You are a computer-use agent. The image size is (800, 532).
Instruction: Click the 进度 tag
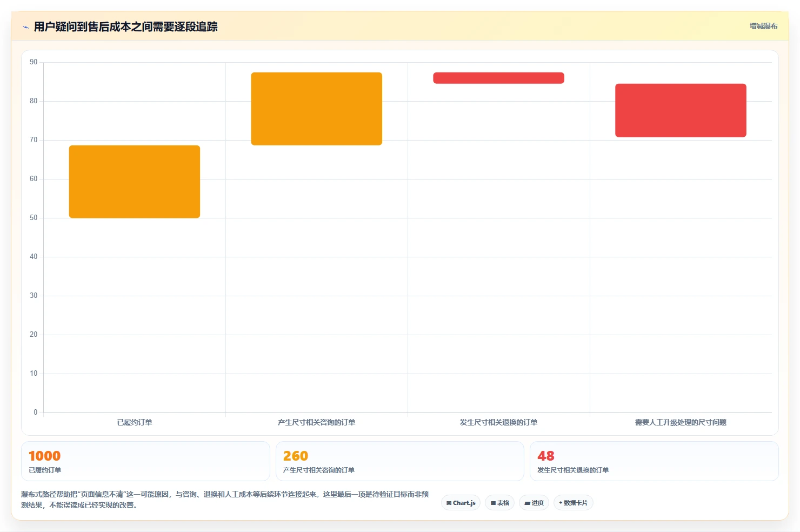(534, 503)
